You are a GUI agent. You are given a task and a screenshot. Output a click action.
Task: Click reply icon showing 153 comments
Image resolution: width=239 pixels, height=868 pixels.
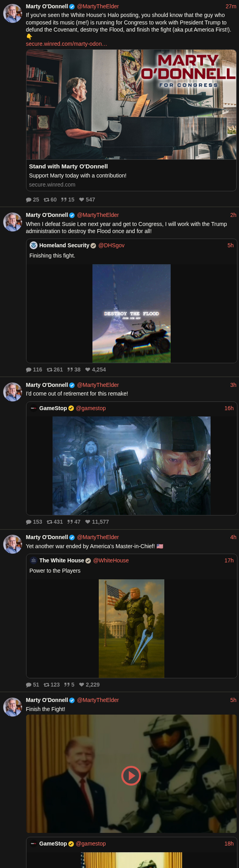coord(28,522)
